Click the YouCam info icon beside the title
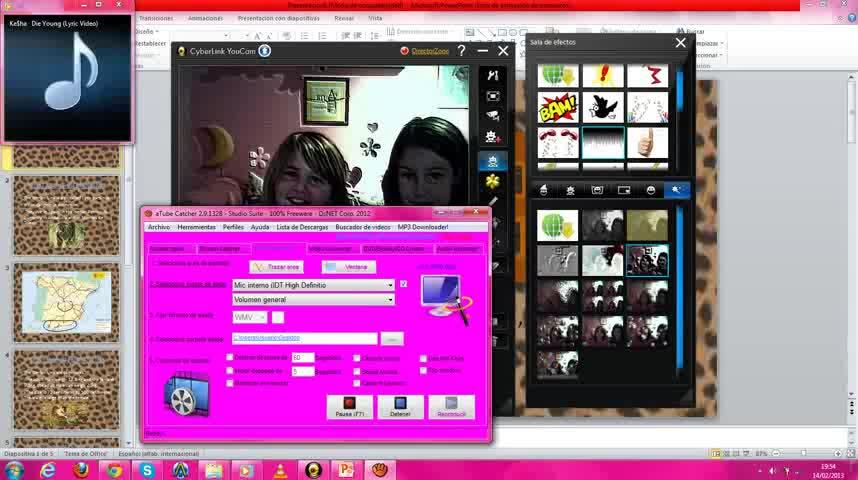Image resolution: width=858 pixels, height=480 pixels. 264,51
